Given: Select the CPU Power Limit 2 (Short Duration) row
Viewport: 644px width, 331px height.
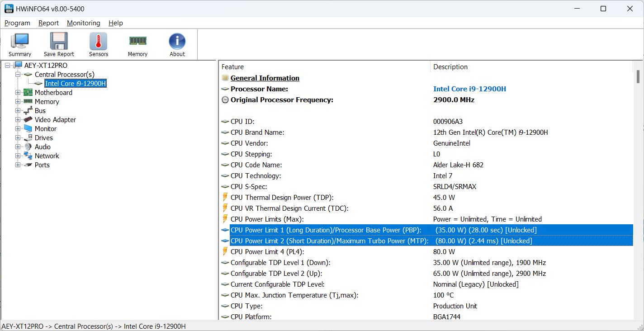Looking at the screenshot, I should click(426, 241).
